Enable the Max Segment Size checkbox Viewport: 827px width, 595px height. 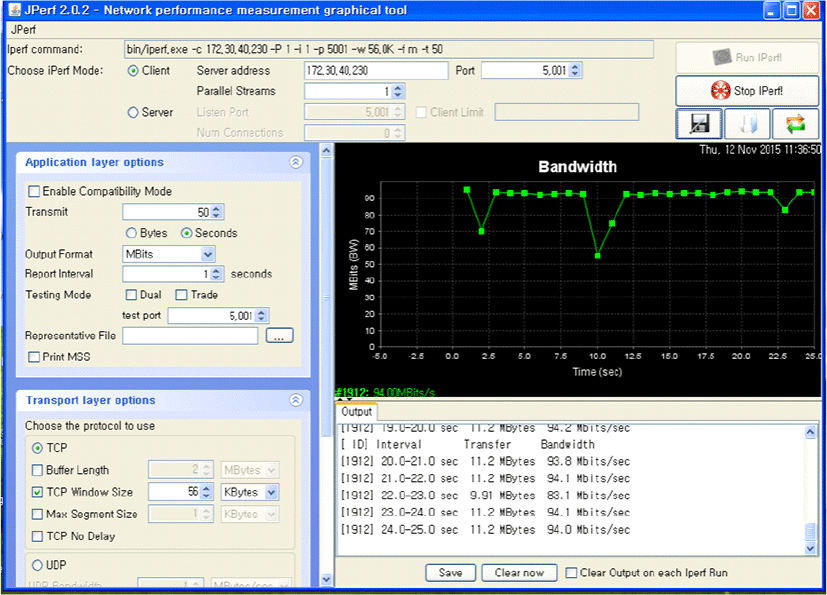click(x=37, y=514)
